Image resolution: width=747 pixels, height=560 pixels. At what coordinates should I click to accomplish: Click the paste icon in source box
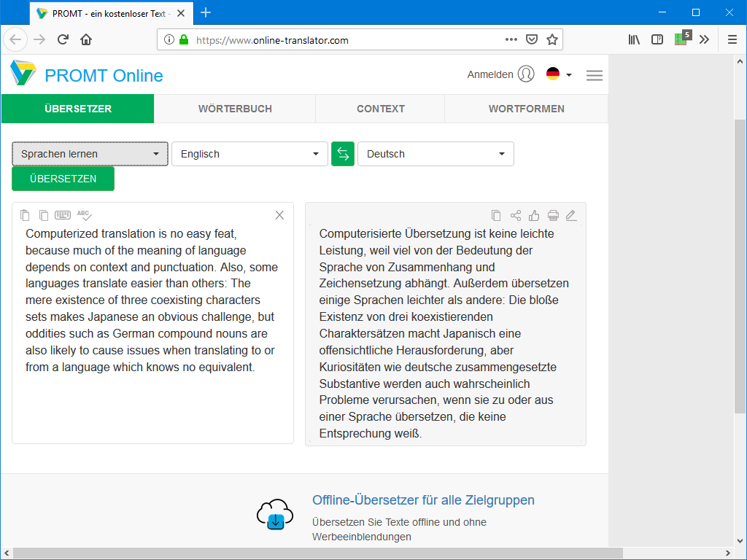[25, 215]
